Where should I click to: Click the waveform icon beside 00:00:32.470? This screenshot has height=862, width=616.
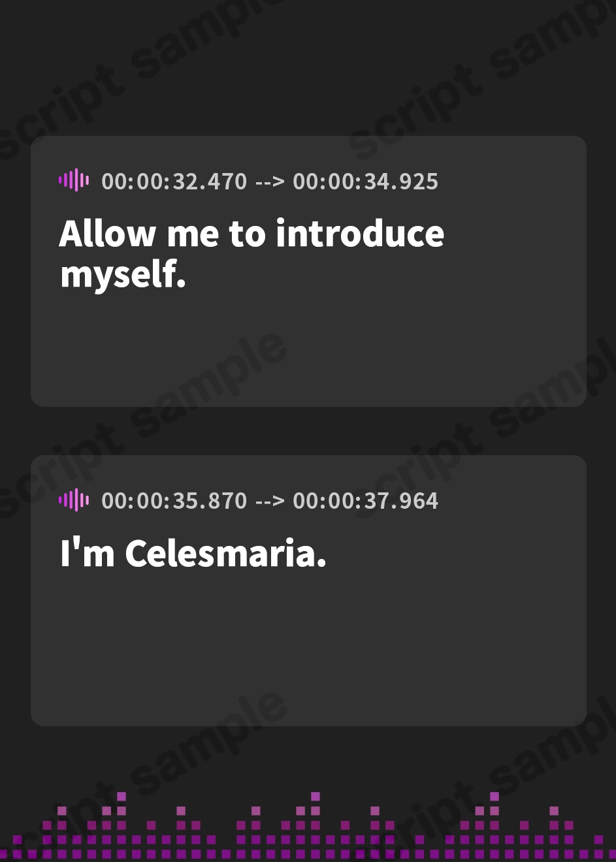[74, 180]
